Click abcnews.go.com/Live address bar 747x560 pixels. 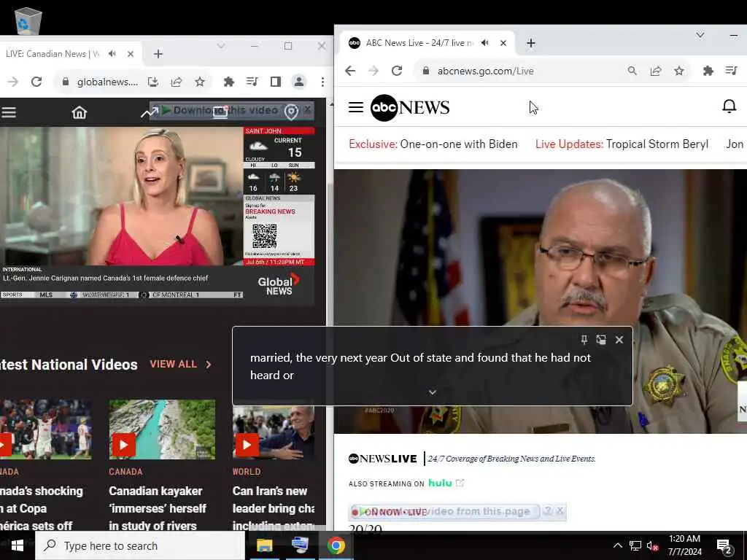pos(485,71)
